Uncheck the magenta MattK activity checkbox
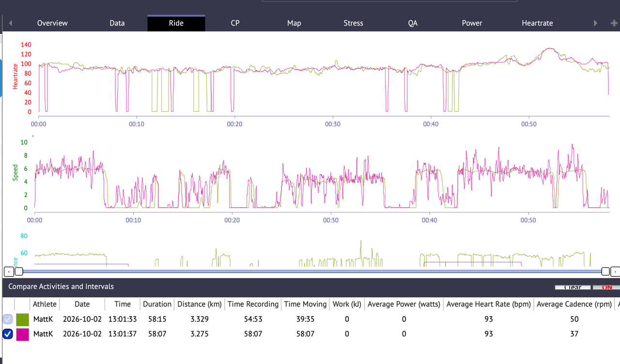The height and width of the screenshot is (364, 620). point(8,334)
